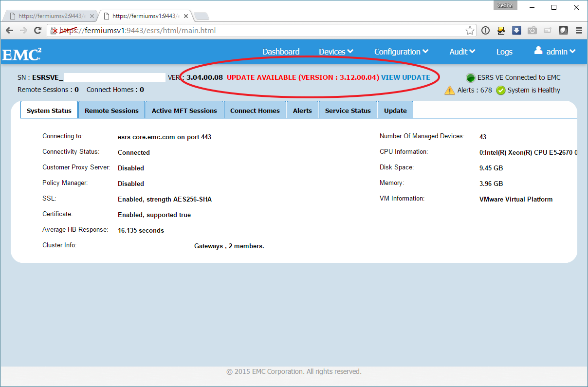Viewport: 588px width, 387px height.
Task: Select the Active MFT Sessions tab
Action: [184, 111]
